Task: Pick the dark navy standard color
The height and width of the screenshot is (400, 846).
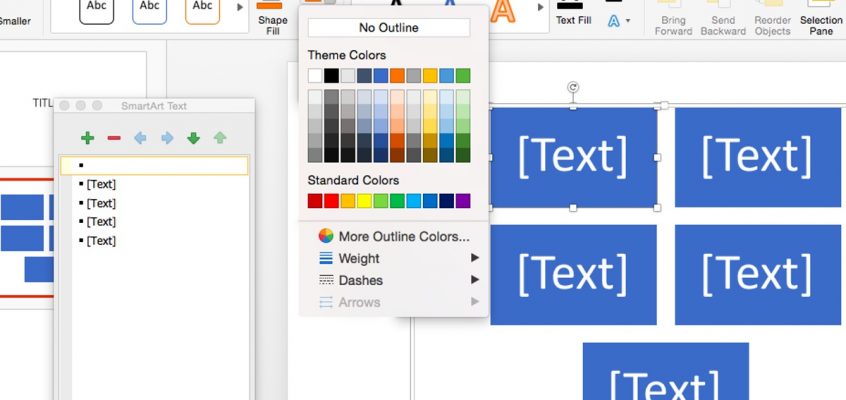Action: coord(447,201)
